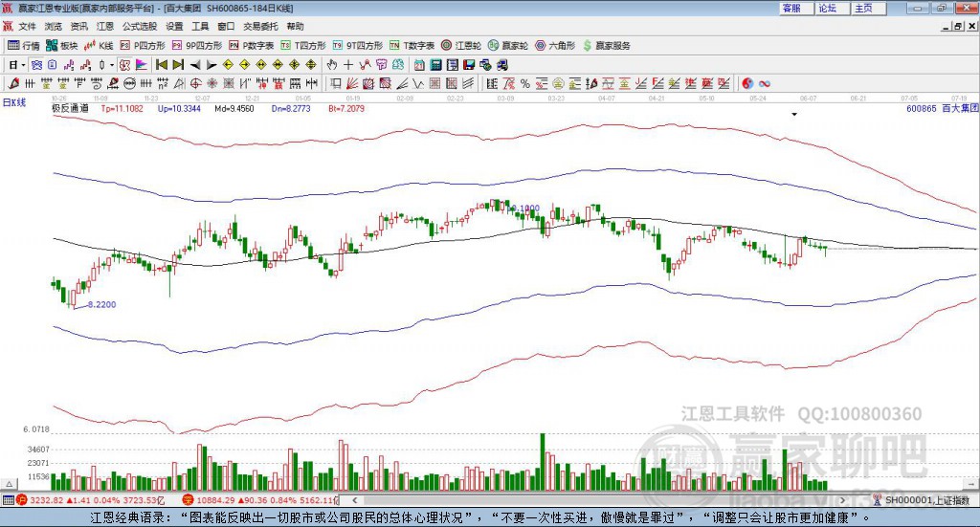Open the P四方形 tool
Image resolution: width=980 pixels, height=527 pixels.
click(x=143, y=46)
